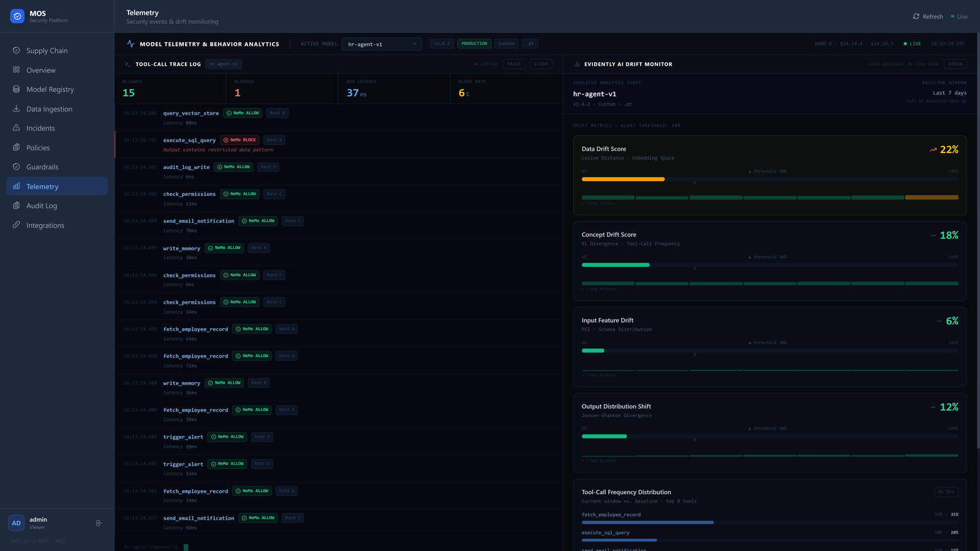Click the LIVE indicator in telemetry bar
The width and height of the screenshot is (980, 551).
click(912, 43)
